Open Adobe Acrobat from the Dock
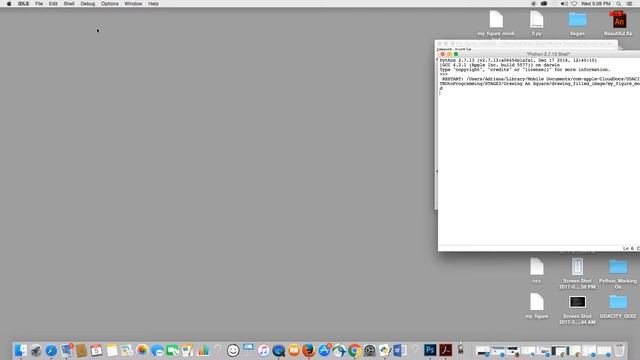The width and height of the screenshot is (640, 360). tap(445, 350)
